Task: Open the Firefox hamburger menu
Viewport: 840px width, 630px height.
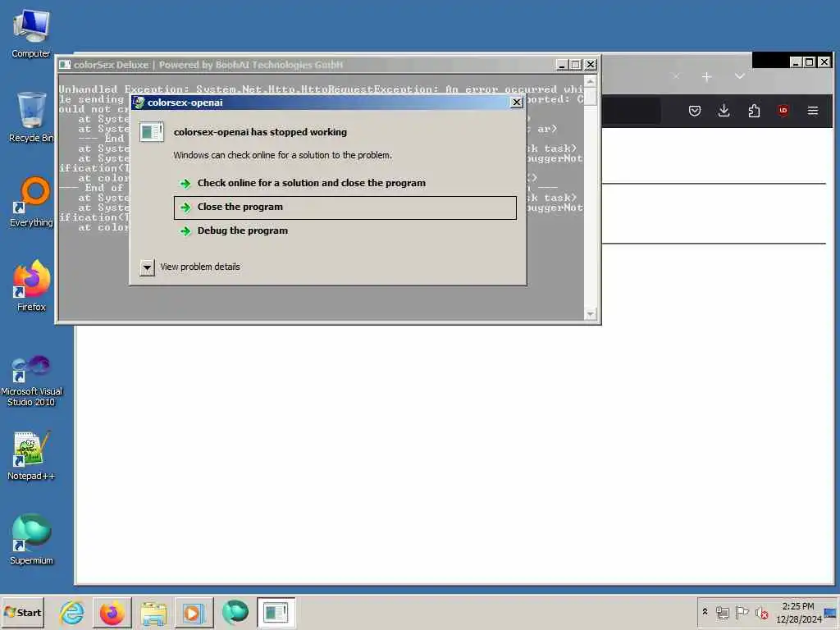Action: (x=813, y=111)
